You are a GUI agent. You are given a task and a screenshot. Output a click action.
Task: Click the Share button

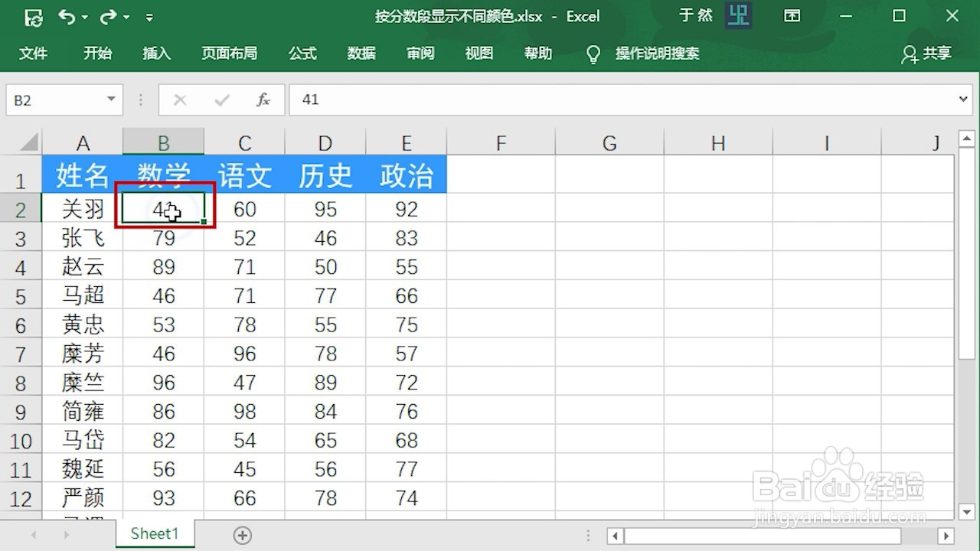(x=926, y=54)
